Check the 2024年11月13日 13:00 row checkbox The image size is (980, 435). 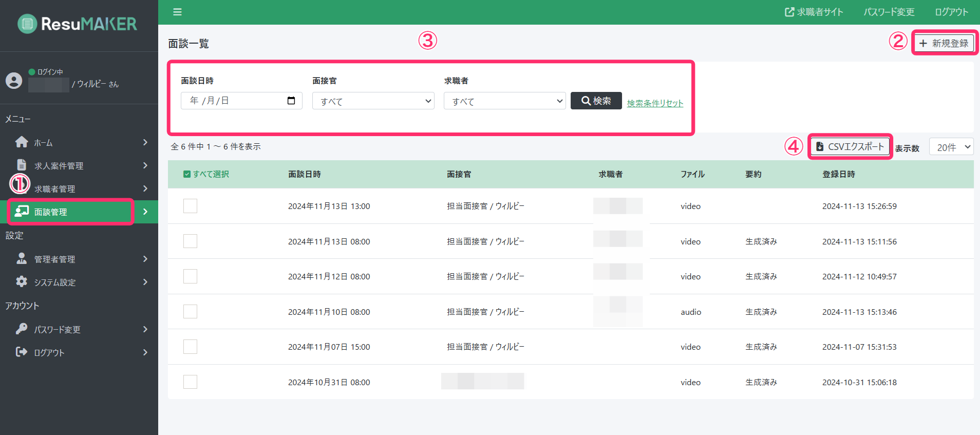tap(190, 206)
